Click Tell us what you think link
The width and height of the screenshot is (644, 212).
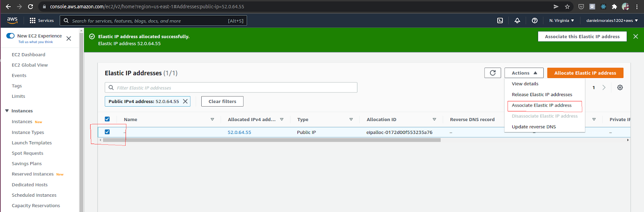[x=35, y=42]
